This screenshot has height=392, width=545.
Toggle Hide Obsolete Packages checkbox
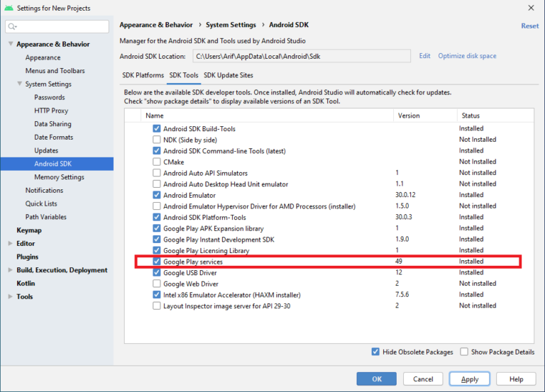pos(375,352)
